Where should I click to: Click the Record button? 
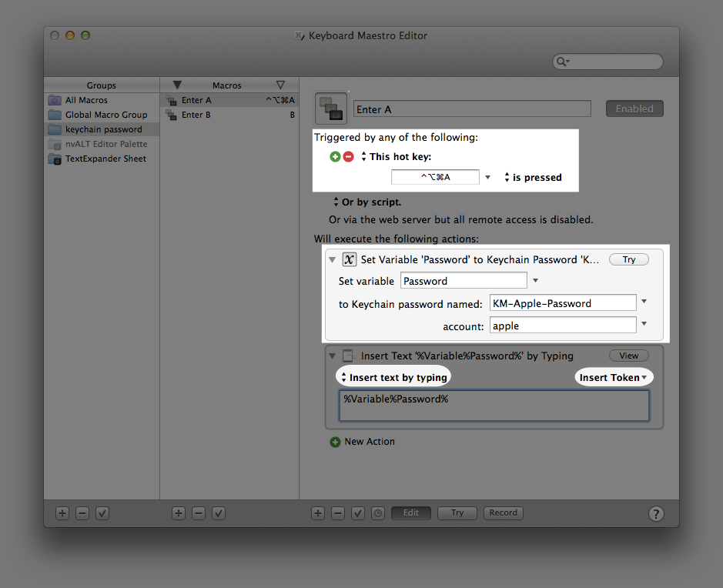tap(503, 513)
